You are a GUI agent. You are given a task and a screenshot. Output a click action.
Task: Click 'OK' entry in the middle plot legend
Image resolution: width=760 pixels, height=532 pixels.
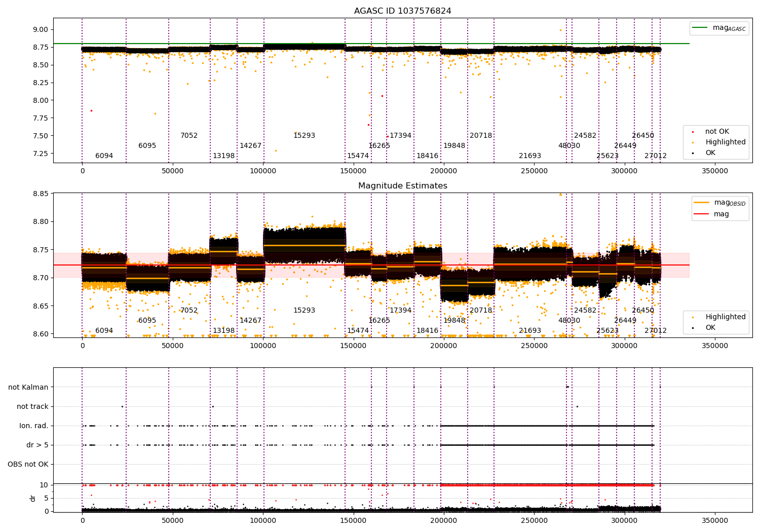710,328
